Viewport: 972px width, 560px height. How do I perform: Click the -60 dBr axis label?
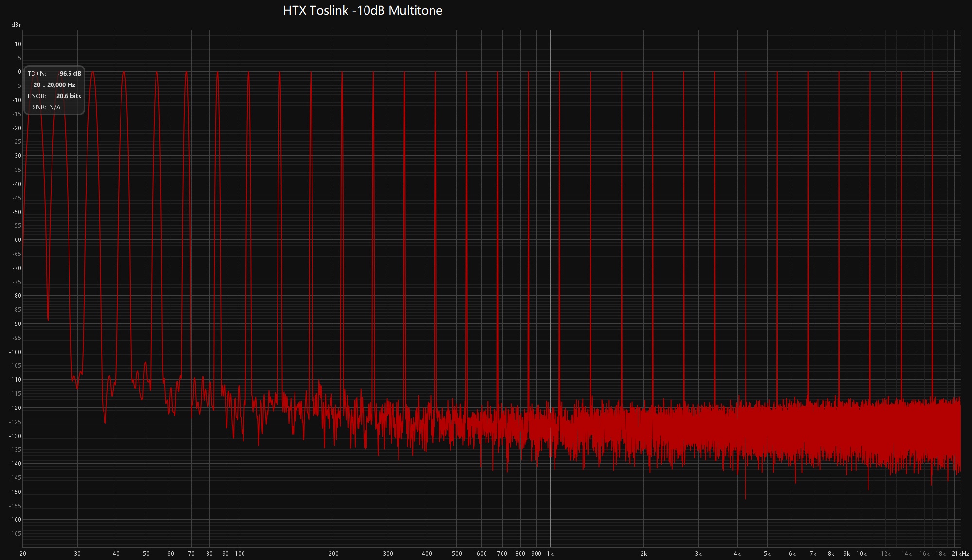pyautogui.click(x=17, y=240)
